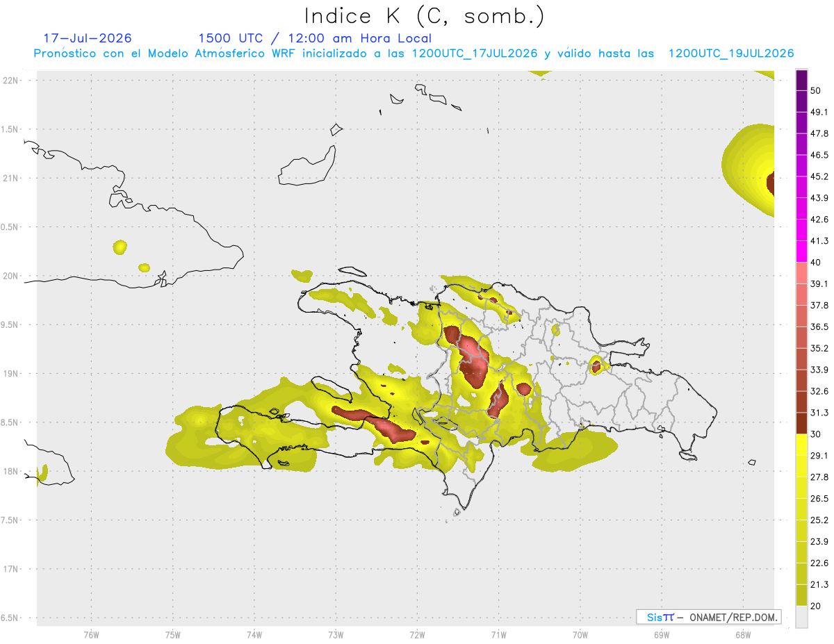Viewport: 834px width, 644px height.
Task: Click the legend value "40"
Action: tap(816, 263)
